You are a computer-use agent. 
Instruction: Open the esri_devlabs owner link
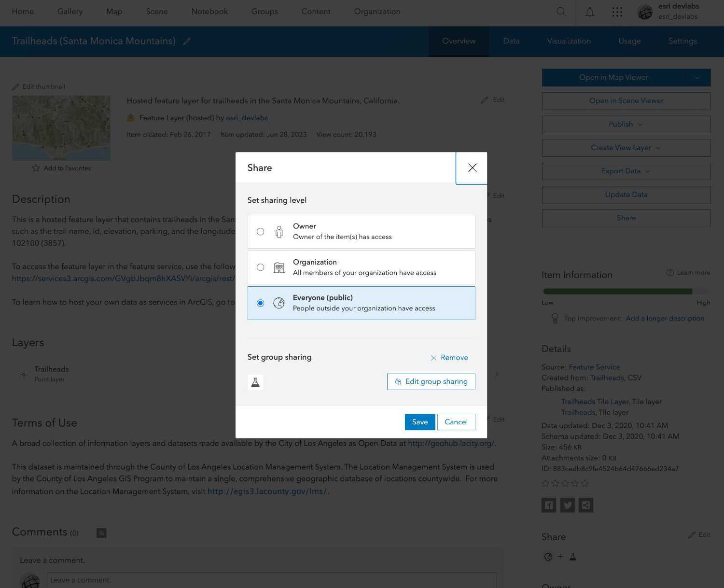(x=247, y=118)
